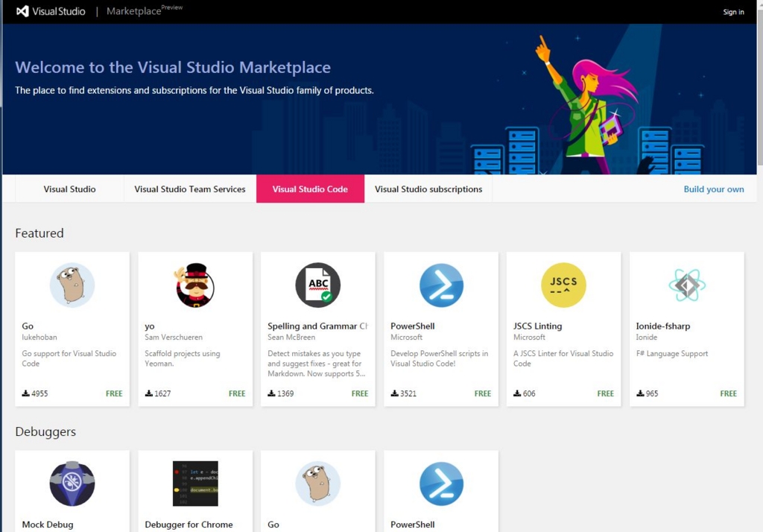763x532 pixels.
Task: Open PowerShell icon under Debuggers
Action: (441, 484)
